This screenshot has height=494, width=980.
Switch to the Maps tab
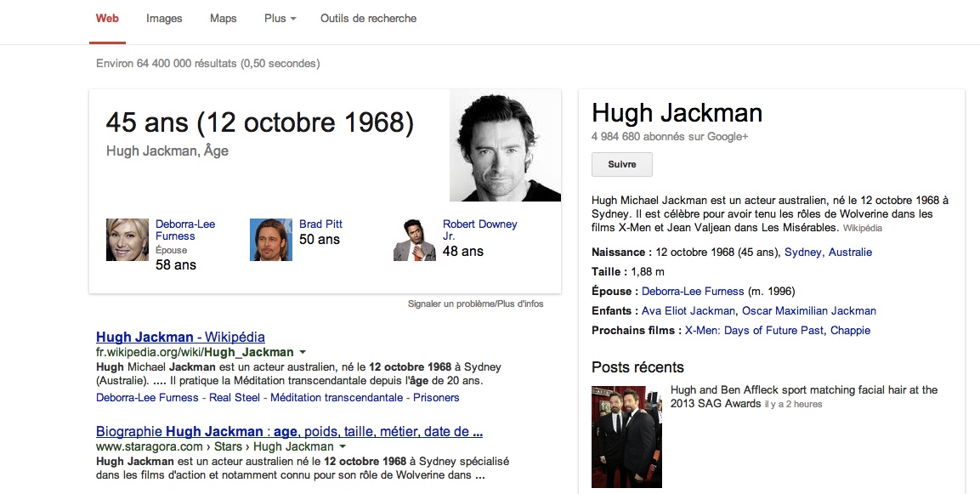(x=224, y=18)
